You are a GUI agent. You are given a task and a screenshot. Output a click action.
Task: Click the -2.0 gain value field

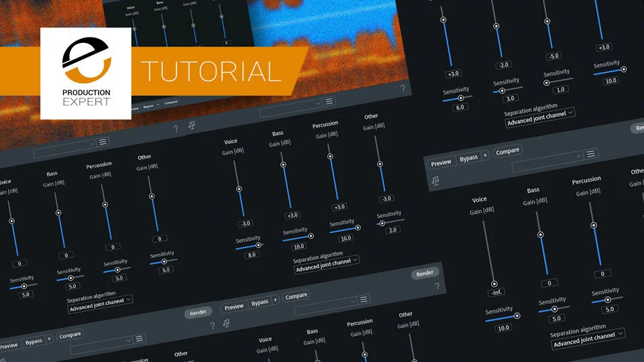coord(504,65)
